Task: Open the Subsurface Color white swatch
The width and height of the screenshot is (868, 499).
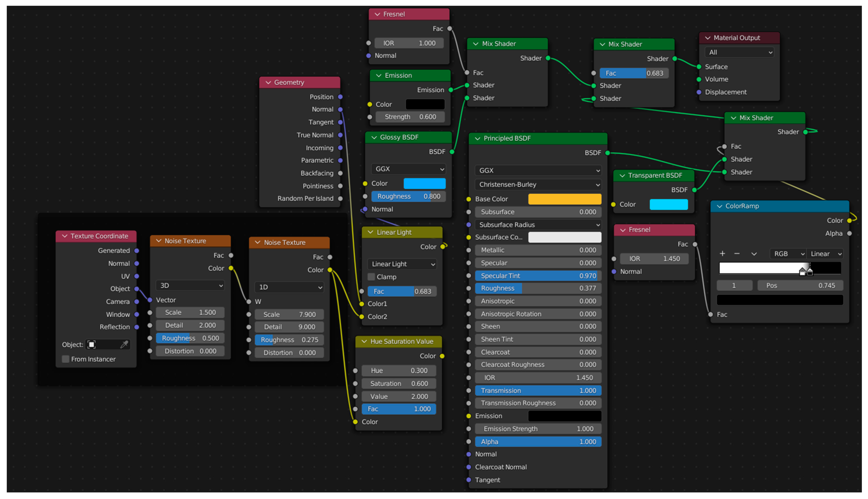Action: point(565,237)
